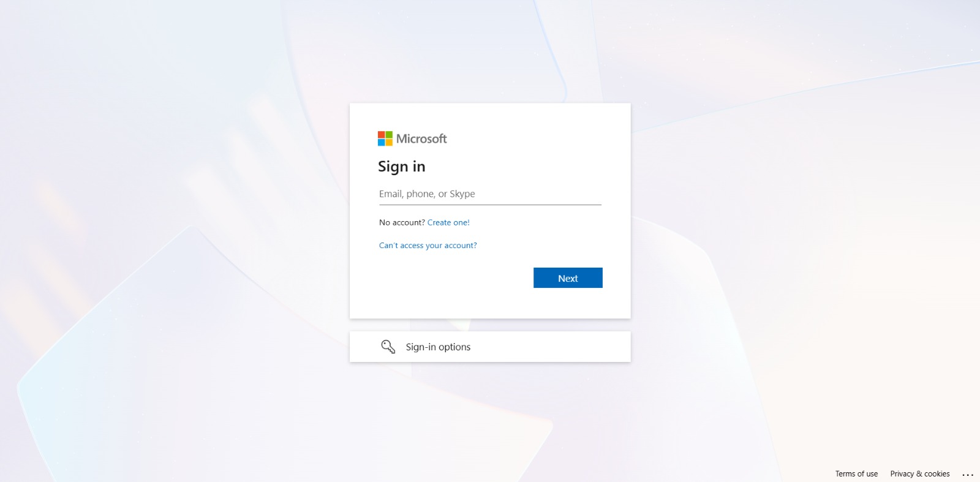The height and width of the screenshot is (482, 980).
Task: Click the key icon beside Sign-in options
Action: point(388,347)
